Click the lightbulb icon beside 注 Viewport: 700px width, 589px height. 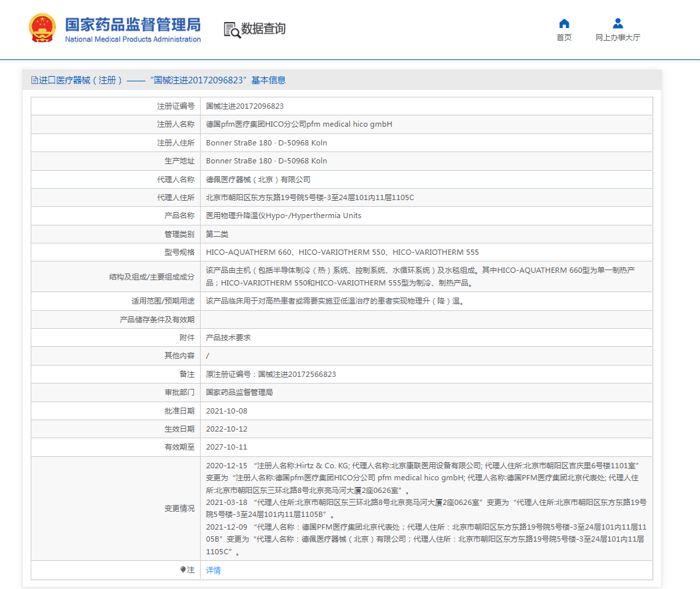tap(183, 570)
